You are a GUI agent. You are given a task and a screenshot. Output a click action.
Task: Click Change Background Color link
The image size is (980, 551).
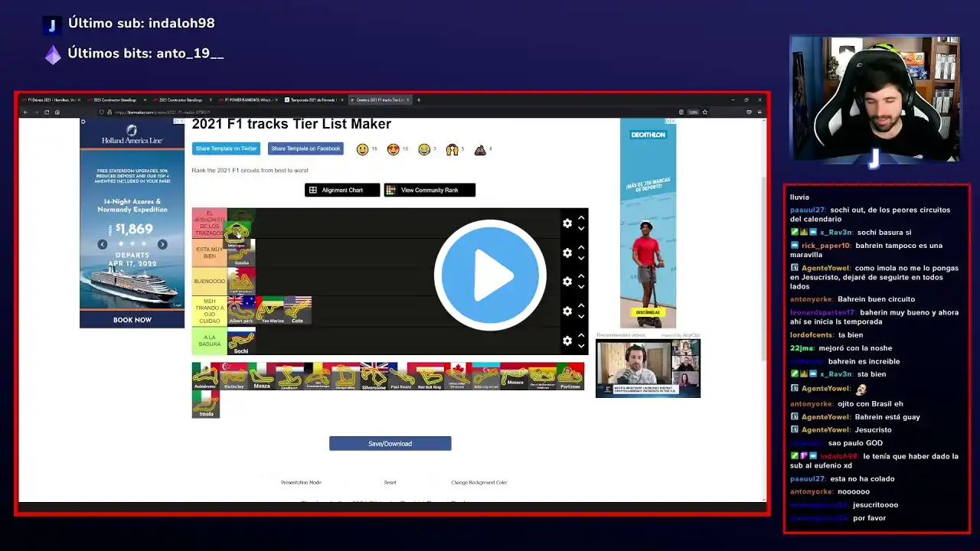click(x=479, y=483)
